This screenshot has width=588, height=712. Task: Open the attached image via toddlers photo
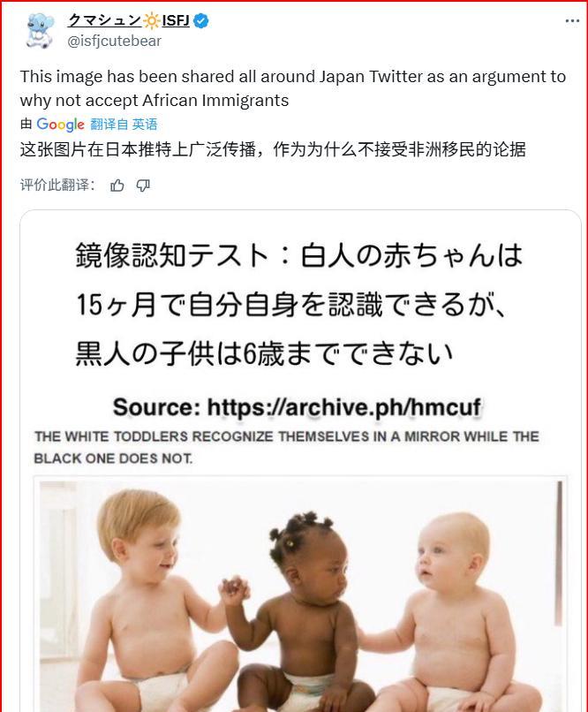tap(300, 595)
